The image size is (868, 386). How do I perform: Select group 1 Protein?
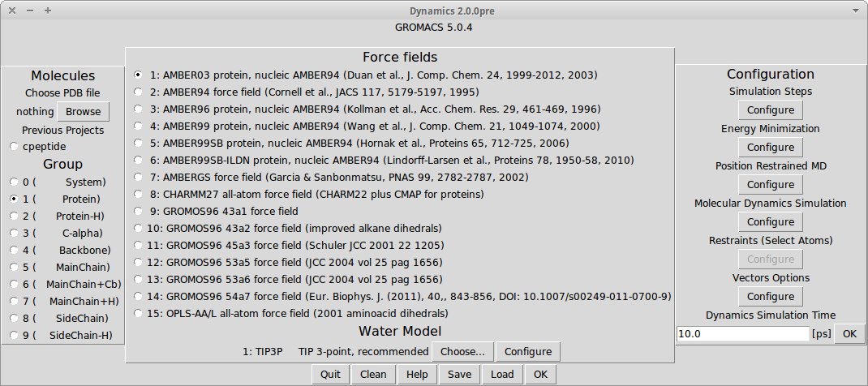14,199
